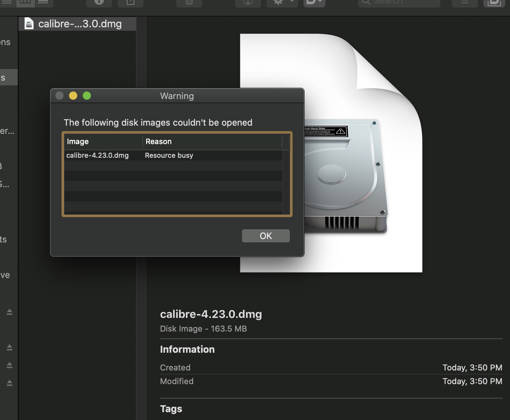Click OK in the Warning dialog
510x420 pixels.
click(266, 236)
